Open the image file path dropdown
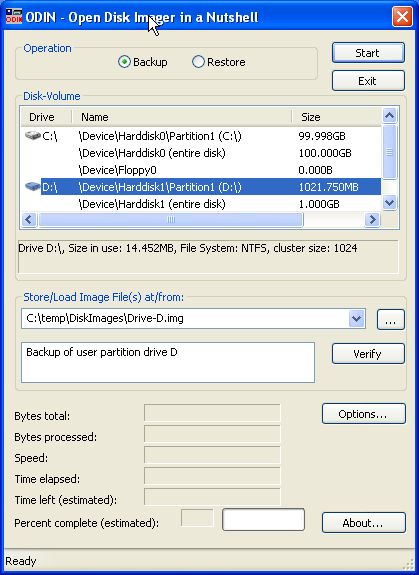The width and height of the screenshot is (419, 575). 356,319
